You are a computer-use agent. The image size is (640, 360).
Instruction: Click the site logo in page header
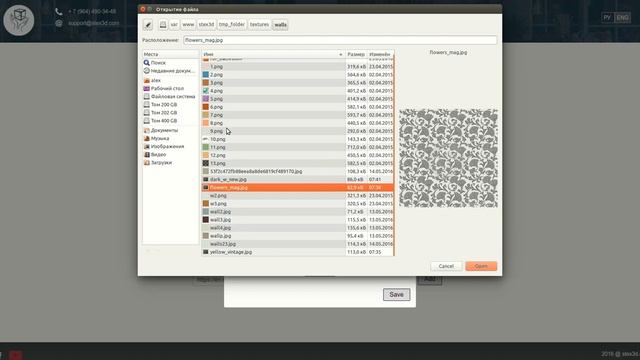(x=19, y=20)
